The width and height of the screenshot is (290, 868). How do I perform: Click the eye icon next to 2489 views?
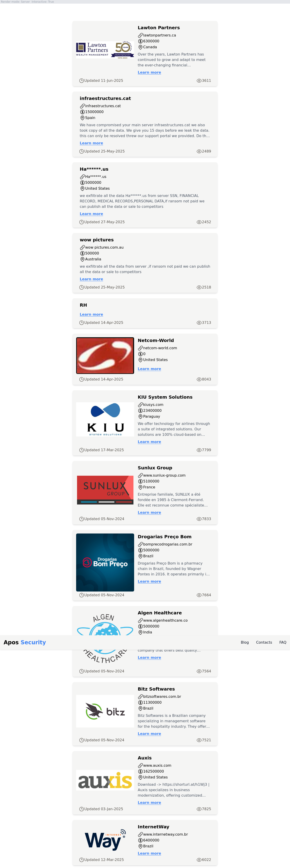(199, 151)
